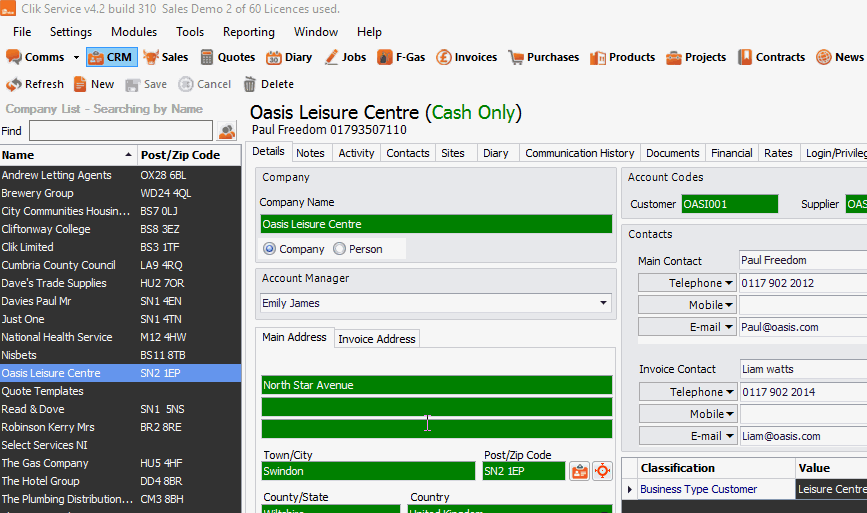Open the Diary module in toolbar

(289, 57)
